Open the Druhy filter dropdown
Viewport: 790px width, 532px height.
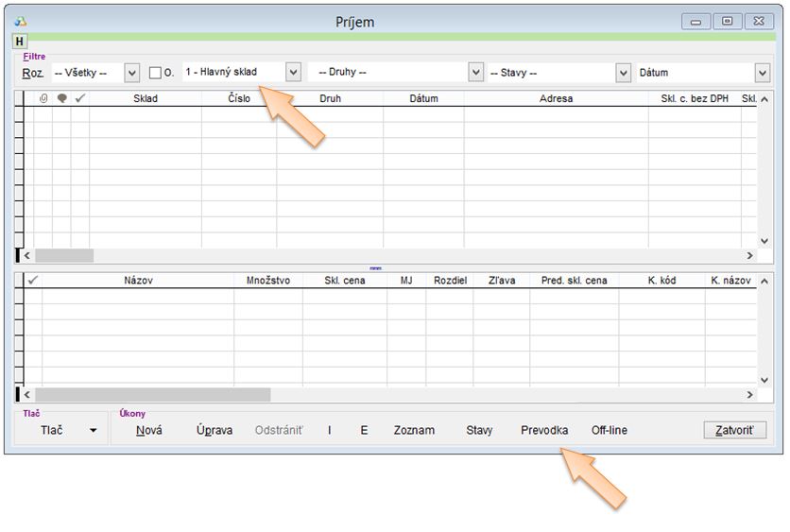pos(476,73)
